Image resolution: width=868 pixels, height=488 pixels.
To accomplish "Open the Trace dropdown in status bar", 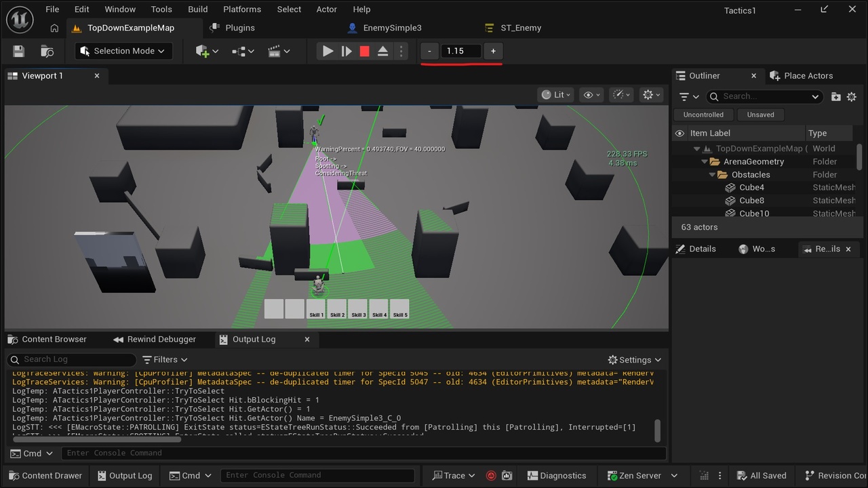I will (x=453, y=476).
